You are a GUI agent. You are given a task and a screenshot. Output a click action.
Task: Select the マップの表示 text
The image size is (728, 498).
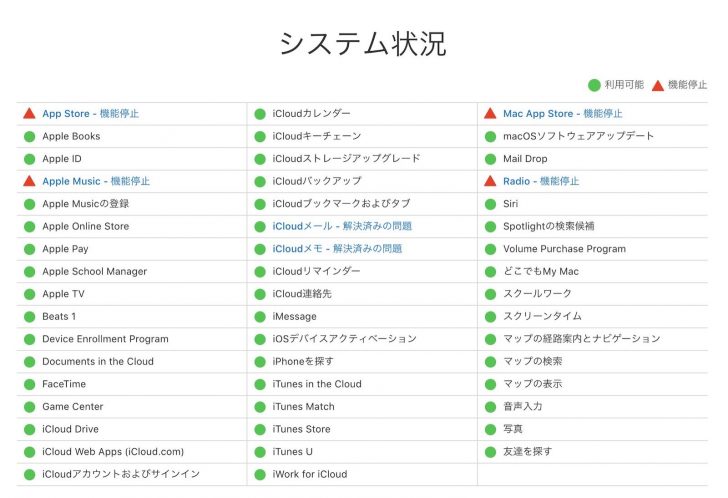click(x=533, y=384)
